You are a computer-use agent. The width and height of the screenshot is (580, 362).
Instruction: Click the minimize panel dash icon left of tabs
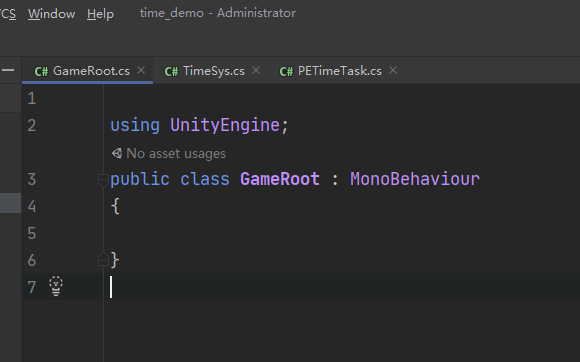8,70
